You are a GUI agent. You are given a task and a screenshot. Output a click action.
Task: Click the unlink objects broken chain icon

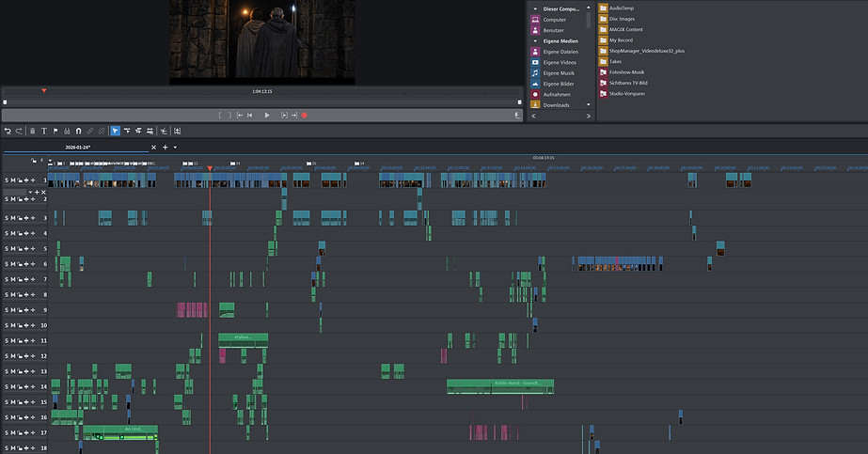click(102, 131)
